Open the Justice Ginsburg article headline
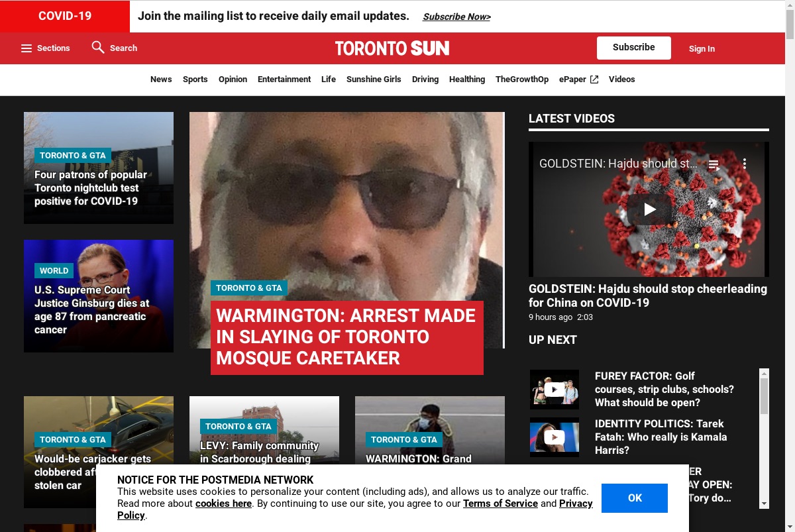 tap(92, 310)
